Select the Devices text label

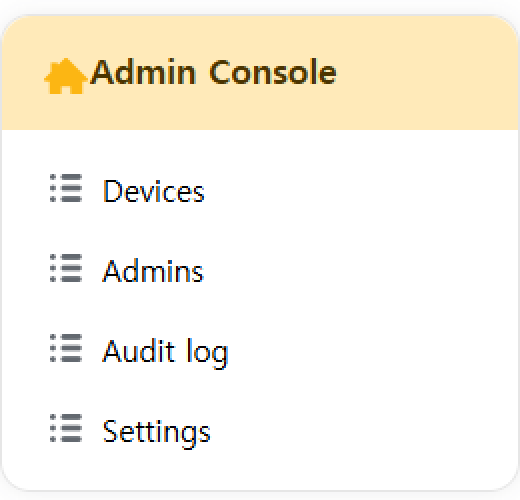[x=153, y=191]
